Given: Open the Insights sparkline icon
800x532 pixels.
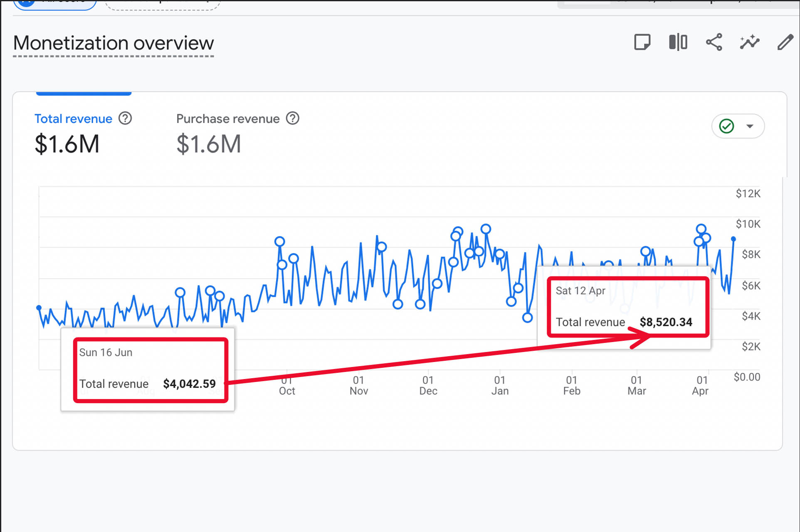Looking at the screenshot, I should [x=749, y=42].
